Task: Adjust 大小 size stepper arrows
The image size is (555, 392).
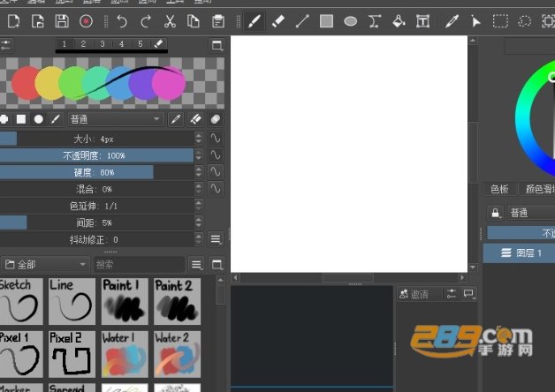Action: point(199,139)
